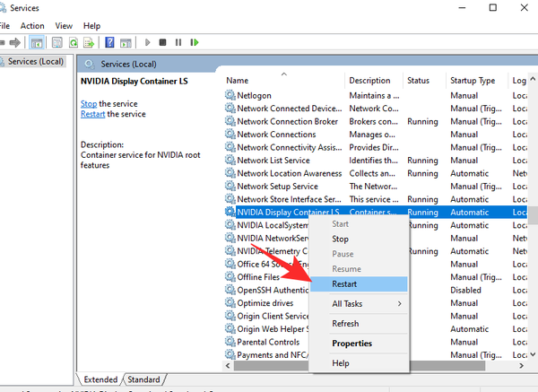Open the Help menu in menu bar
The height and width of the screenshot is (392, 538).
[91, 26]
